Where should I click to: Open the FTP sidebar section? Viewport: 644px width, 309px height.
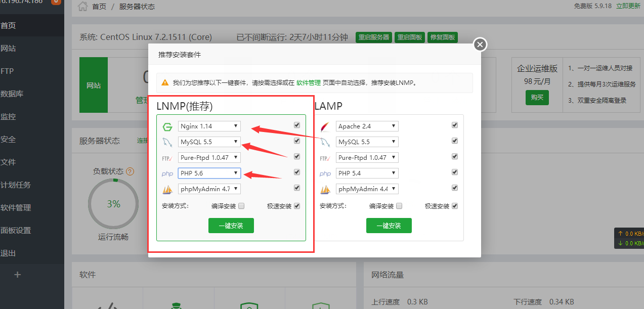(x=32, y=71)
